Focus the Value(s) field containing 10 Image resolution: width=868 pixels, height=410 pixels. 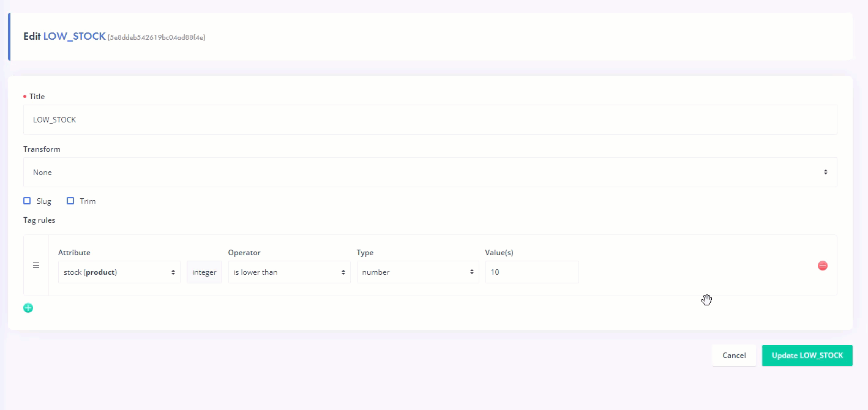[x=532, y=272]
